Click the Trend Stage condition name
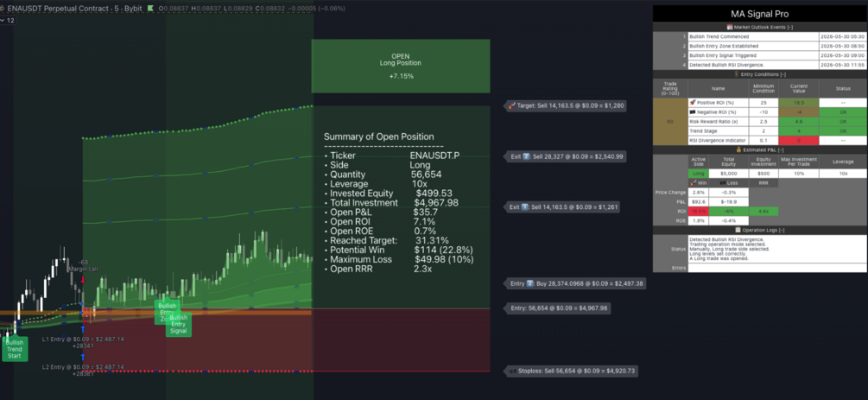This screenshot has width=868, height=400. 718,131
